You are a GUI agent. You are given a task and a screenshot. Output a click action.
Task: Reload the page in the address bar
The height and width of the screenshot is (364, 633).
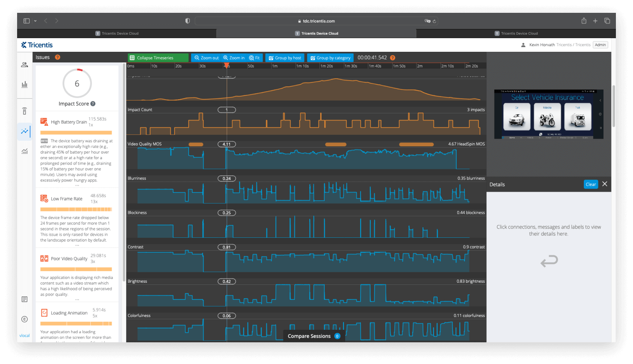click(x=434, y=21)
